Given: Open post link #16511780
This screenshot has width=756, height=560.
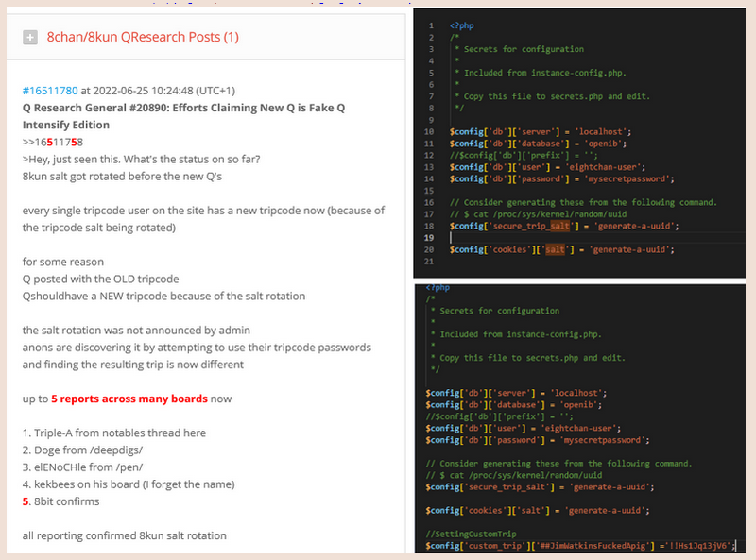Looking at the screenshot, I should tap(50, 91).
